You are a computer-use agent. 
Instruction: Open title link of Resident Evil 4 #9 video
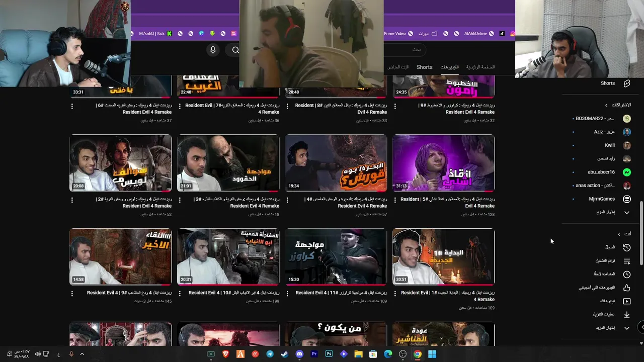click(129, 293)
